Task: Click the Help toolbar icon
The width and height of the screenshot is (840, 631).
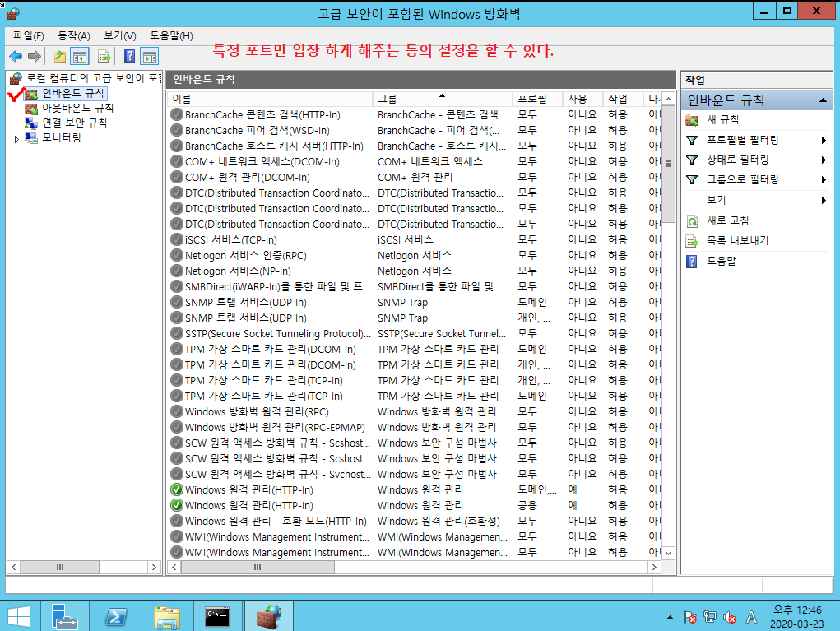Action: (129, 56)
